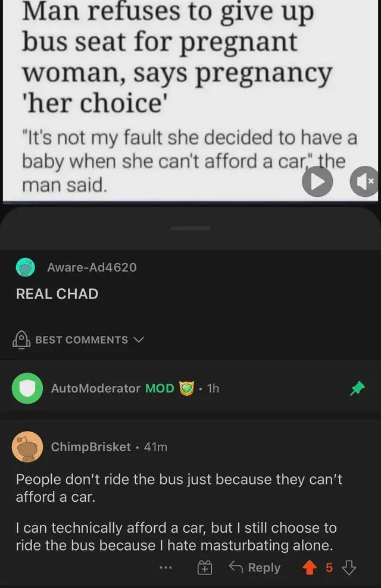Open the three-dot comment options menu

(165, 568)
